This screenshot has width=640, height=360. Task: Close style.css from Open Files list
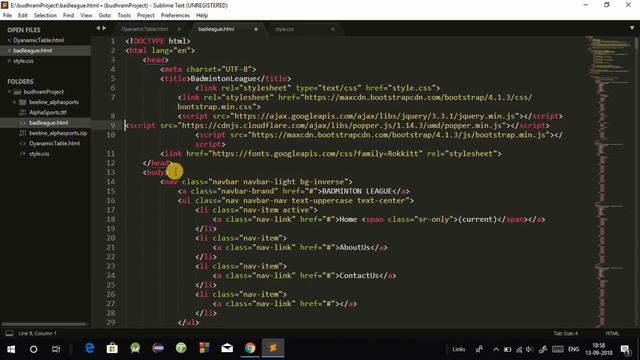tap(9, 61)
